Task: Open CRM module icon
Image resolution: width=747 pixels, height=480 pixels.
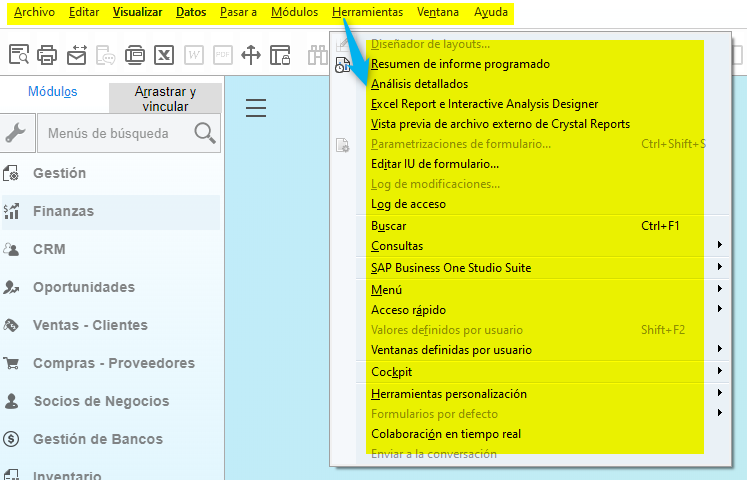Action: (11, 250)
